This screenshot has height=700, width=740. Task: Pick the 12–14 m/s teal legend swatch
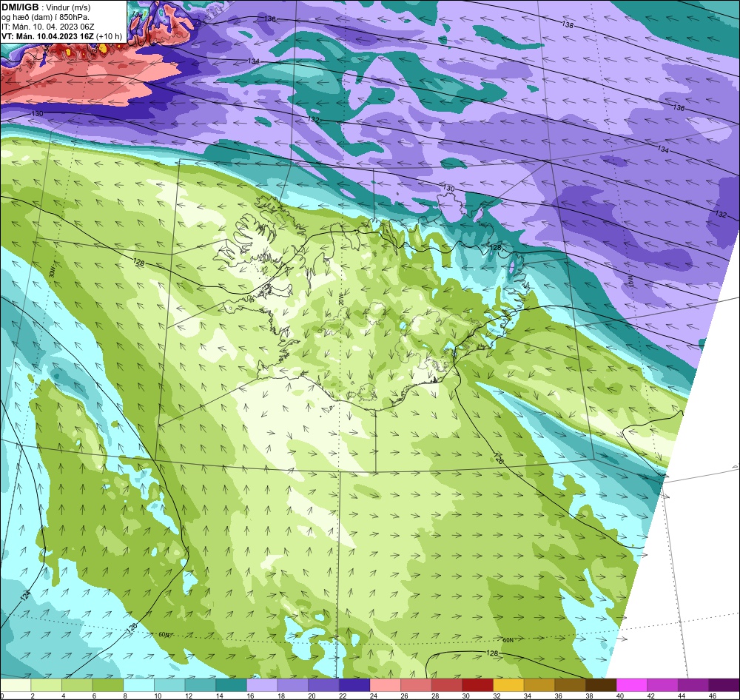[x=201, y=685]
